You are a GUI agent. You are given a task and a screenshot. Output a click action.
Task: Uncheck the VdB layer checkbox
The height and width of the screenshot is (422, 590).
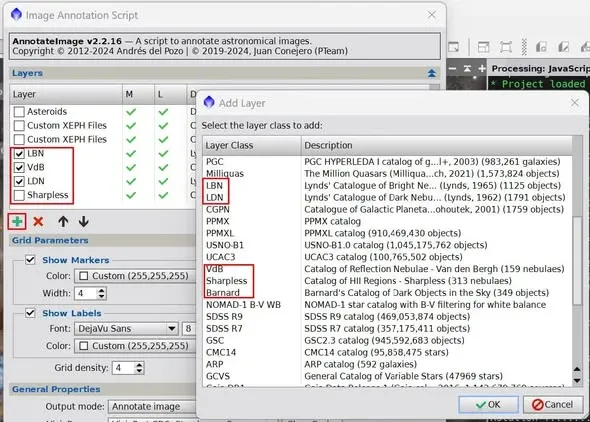pyautogui.click(x=19, y=167)
